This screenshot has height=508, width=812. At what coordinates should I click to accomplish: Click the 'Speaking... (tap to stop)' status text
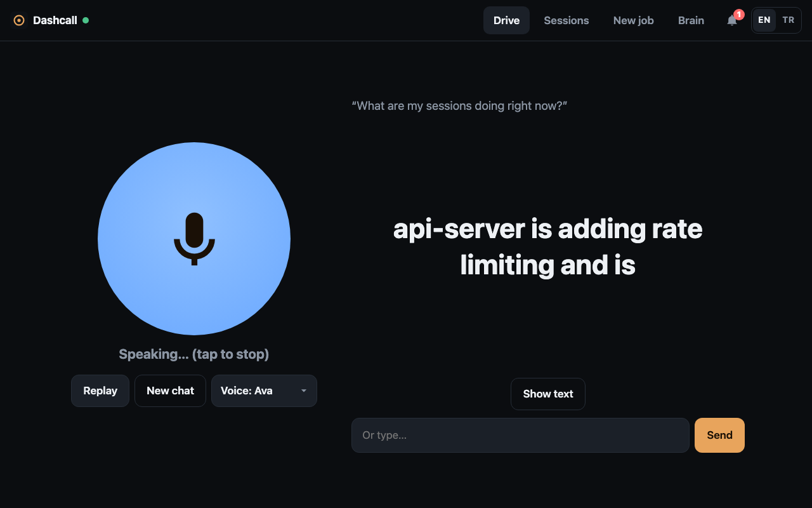coord(194,354)
